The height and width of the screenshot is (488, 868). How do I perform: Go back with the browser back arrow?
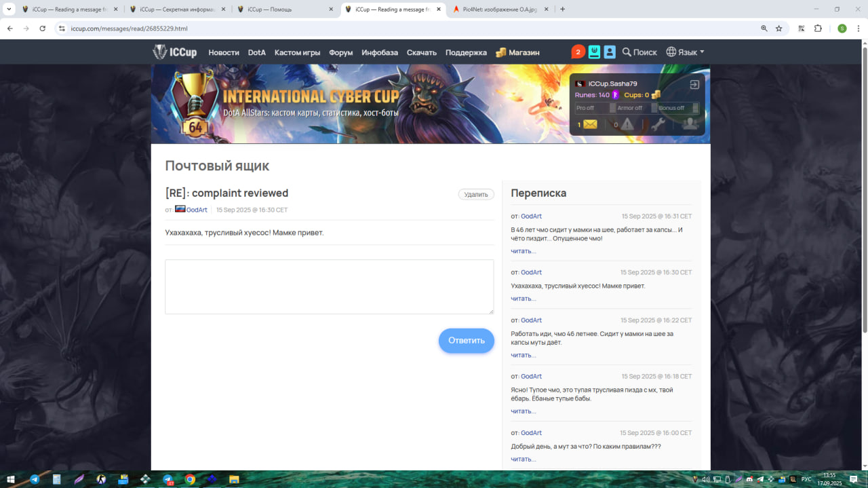coord(10,29)
